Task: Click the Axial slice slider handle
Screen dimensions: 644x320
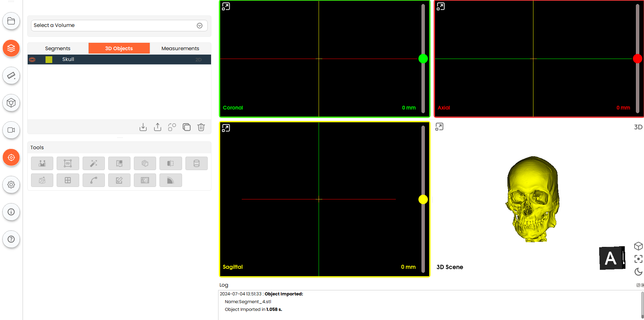Action: pyautogui.click(x=637, y=59)
